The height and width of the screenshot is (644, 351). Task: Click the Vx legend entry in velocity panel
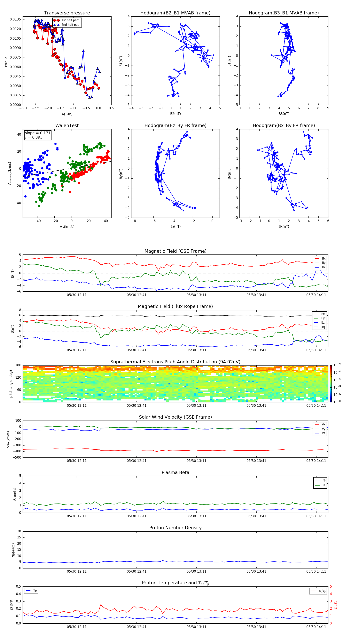(x=320, y=424)
